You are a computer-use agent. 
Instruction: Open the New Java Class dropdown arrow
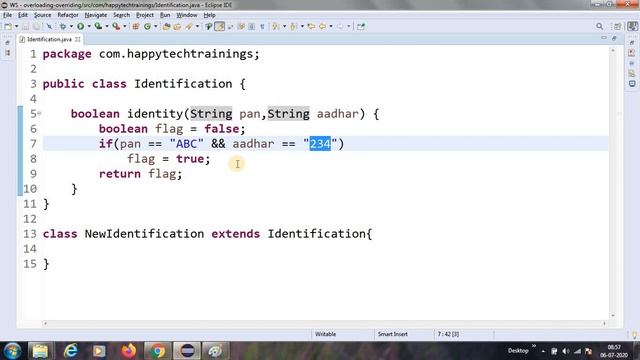click(156, 27)
